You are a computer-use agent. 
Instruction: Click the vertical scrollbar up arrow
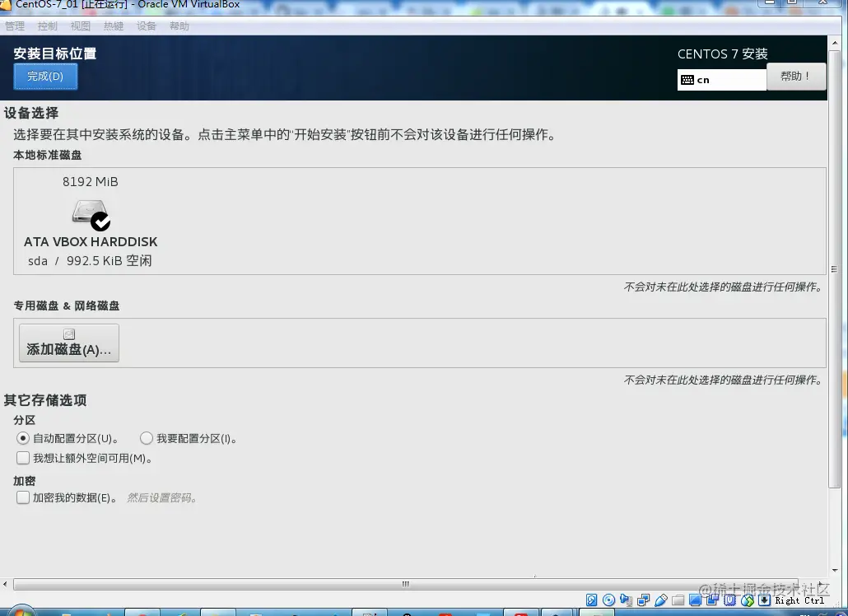click(835, 42)
